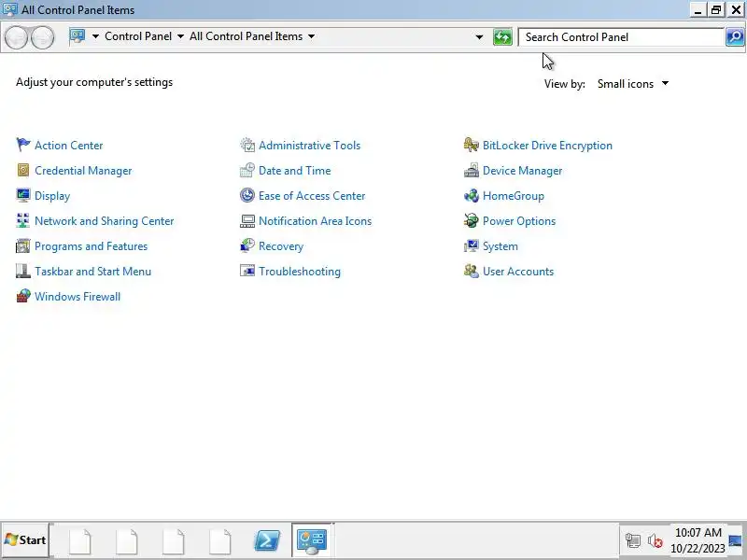This screenshot has height=560, width=747.
Task: Click the Network and Sharing Center icon
Action: tap(22, 220)
